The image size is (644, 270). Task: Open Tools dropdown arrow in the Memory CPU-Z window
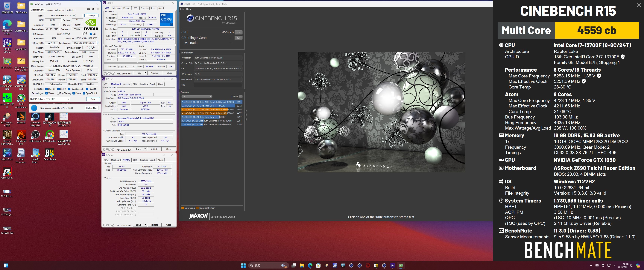coord(145,225)
